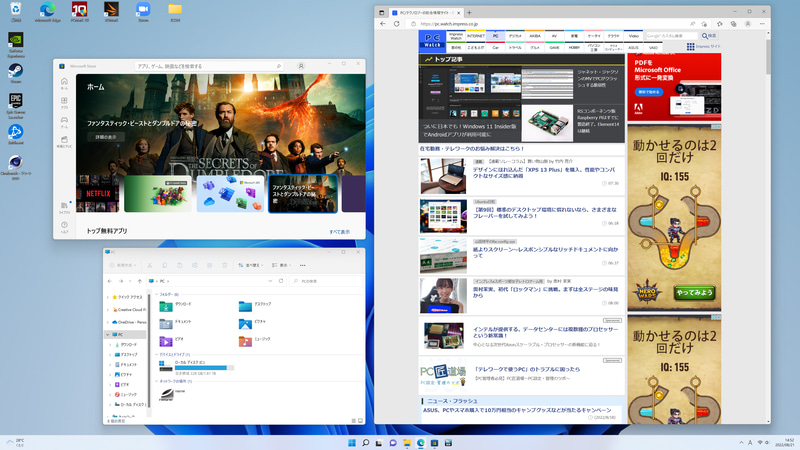Click the Microsoft Edge icon on the taskbar
800x450 pixels.
420,443
